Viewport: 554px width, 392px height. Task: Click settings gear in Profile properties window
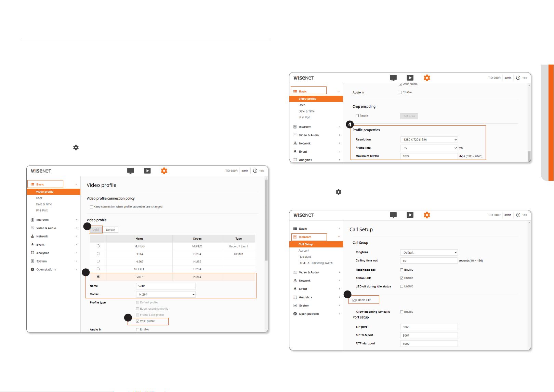click(427, 78)
